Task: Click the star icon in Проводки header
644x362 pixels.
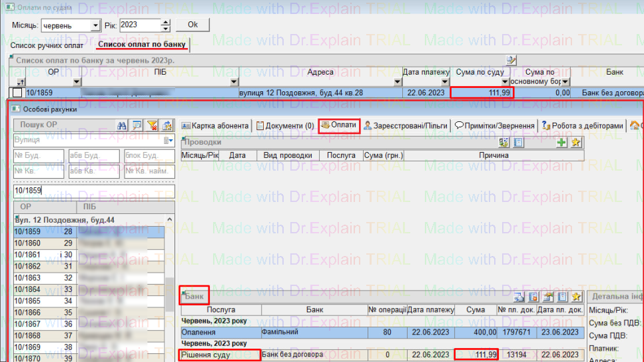Action: (575, 142)
